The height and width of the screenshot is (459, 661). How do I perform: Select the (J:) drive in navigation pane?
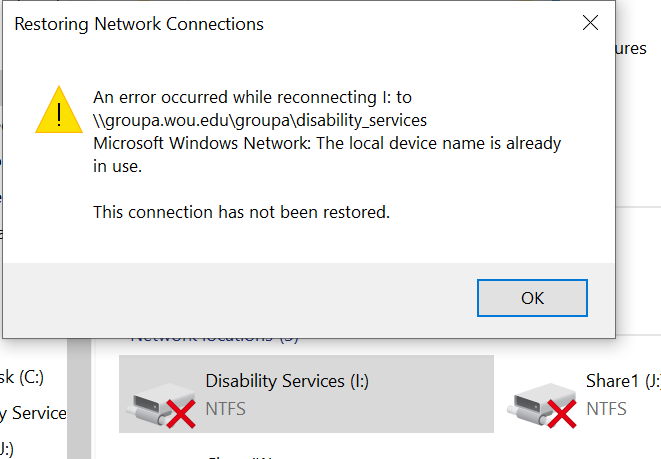click(6, 448)
